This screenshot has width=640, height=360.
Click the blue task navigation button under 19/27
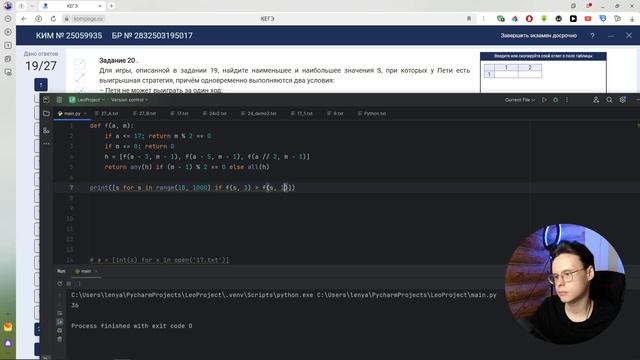41,85
